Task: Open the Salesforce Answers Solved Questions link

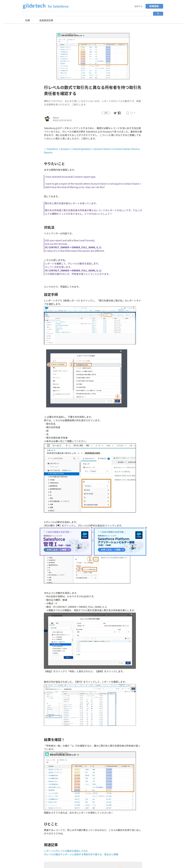Action: pyautogui.click(x=92, y=151)
